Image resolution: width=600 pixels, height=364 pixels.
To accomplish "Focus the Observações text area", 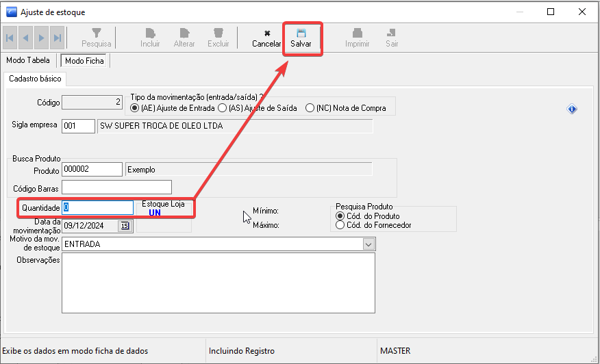I will click(218, 283).
